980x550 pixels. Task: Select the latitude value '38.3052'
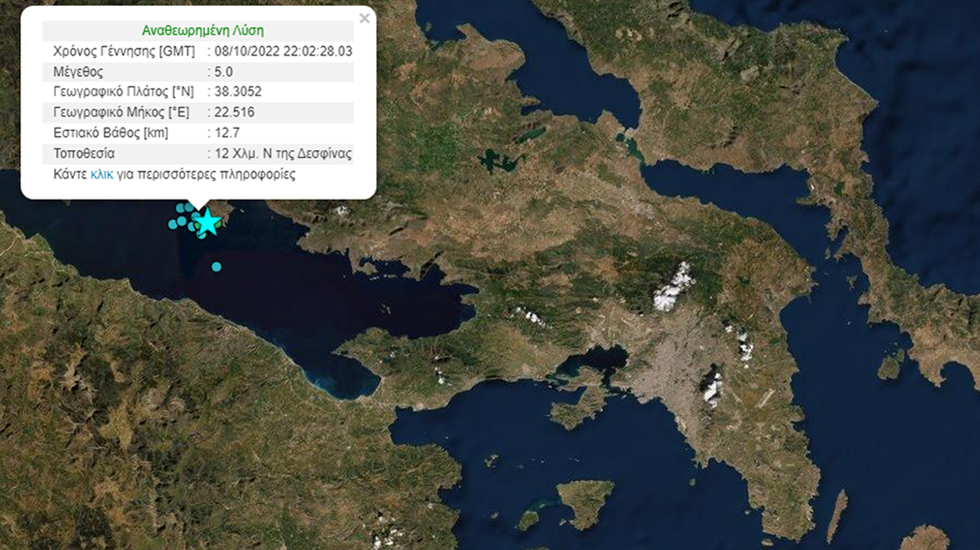(x=237, y=91)
